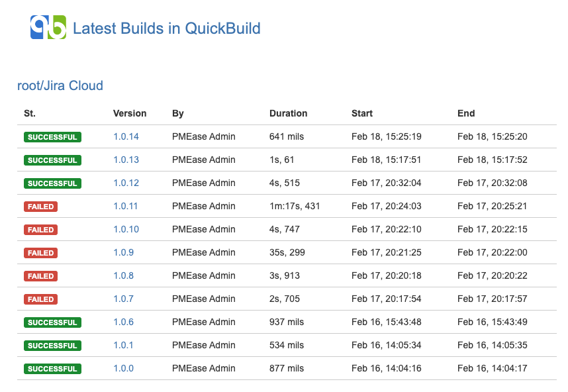Click the QuickBuild logo icon
The width and height of the screenshot is (568, 392).
point(48,27)
